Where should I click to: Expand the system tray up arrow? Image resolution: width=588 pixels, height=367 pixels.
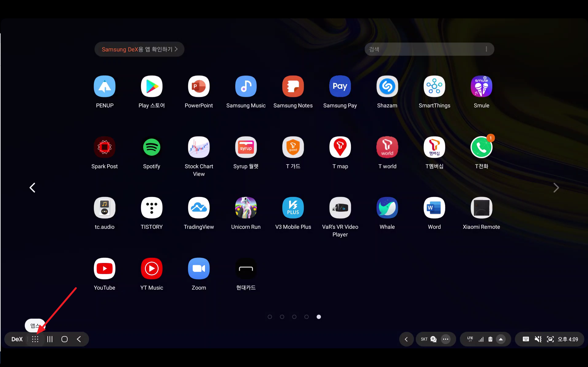point(501,339)
